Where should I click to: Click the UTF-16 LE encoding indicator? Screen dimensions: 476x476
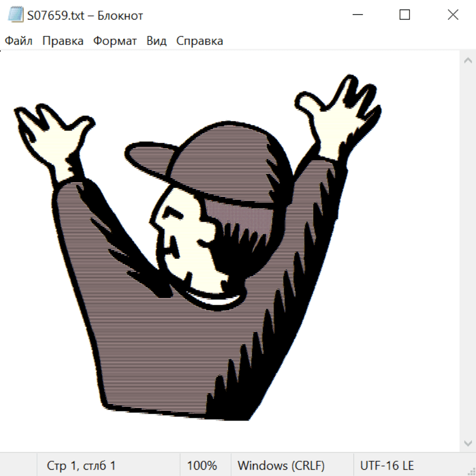tap(387, 465)
